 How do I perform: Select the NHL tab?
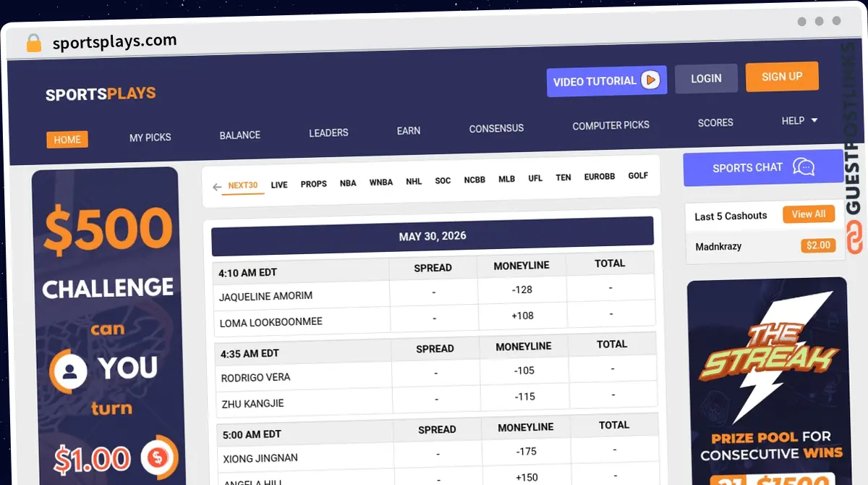414,182
